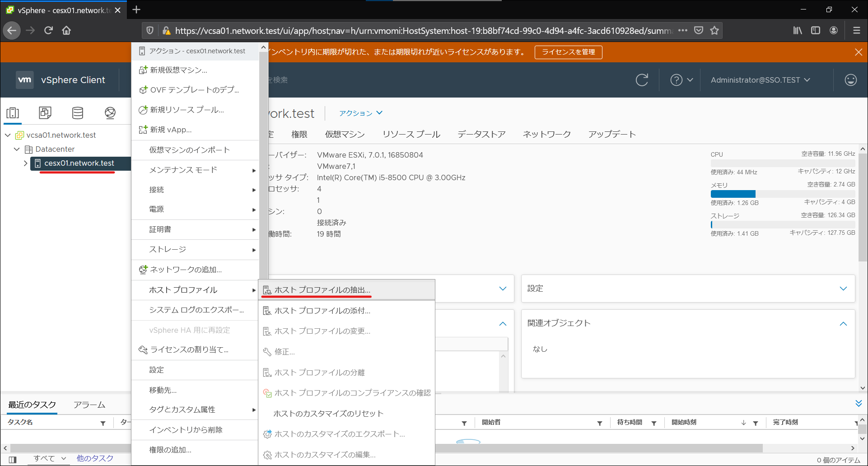Choose OVF テンプレートのデプロイ menu entry
This screenshot has width=868, height=466.
click(196, 90)
